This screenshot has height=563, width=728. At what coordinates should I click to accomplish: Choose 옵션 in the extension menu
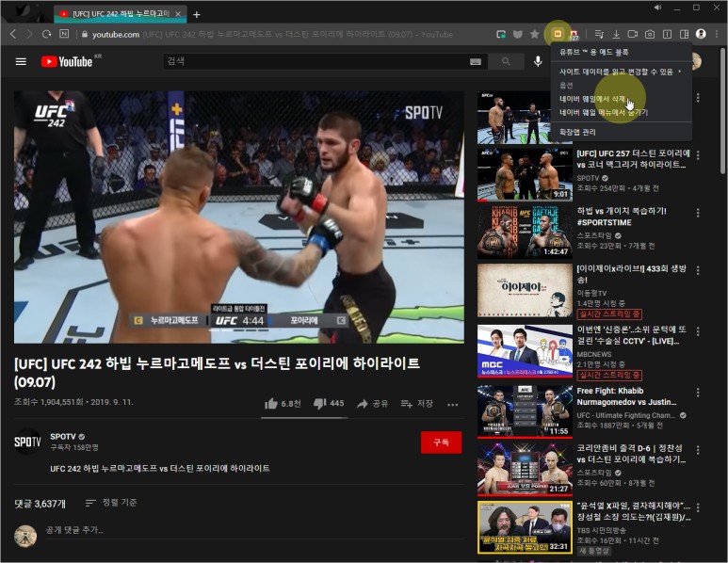pos(621,85)
